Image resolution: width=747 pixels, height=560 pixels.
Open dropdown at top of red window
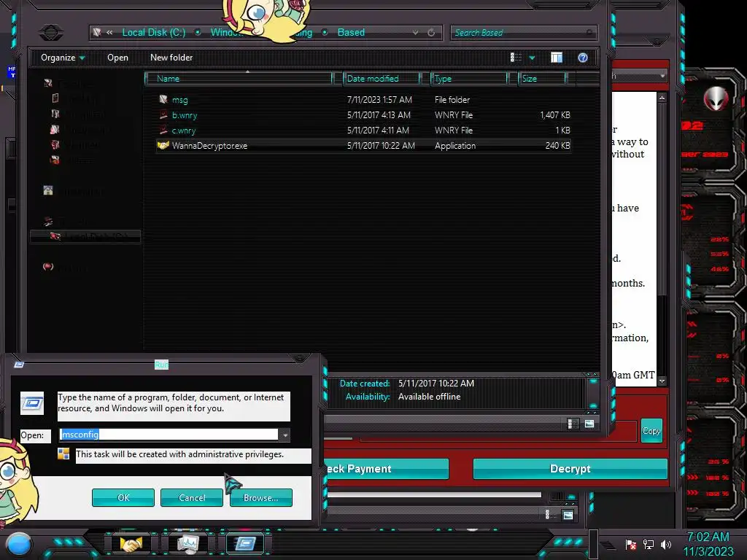[662, 76]
